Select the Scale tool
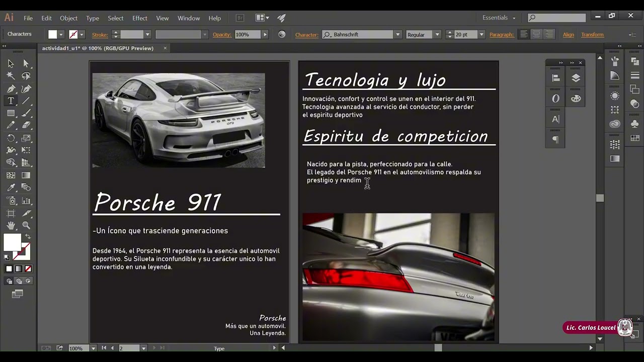 (26, 138)
